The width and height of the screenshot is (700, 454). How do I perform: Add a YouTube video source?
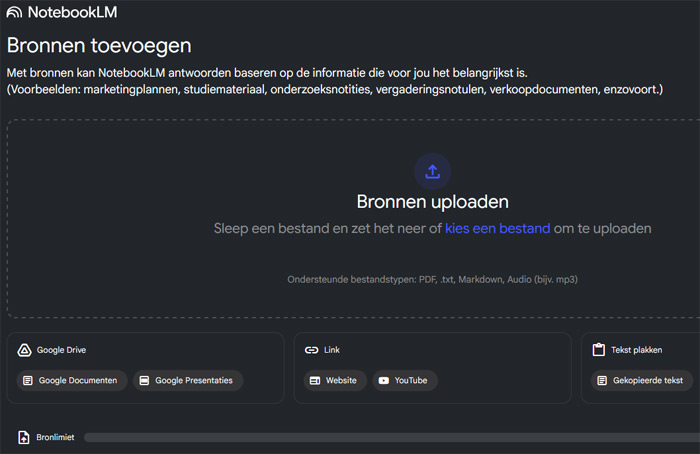pyautogui.click(x=405, y=380)
